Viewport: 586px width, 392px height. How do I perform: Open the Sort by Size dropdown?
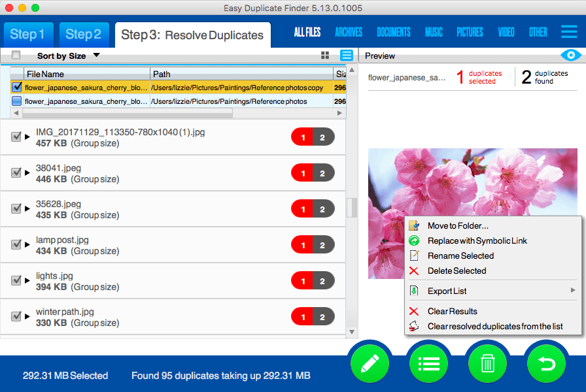pyautogui.click(x=69, y=56)
